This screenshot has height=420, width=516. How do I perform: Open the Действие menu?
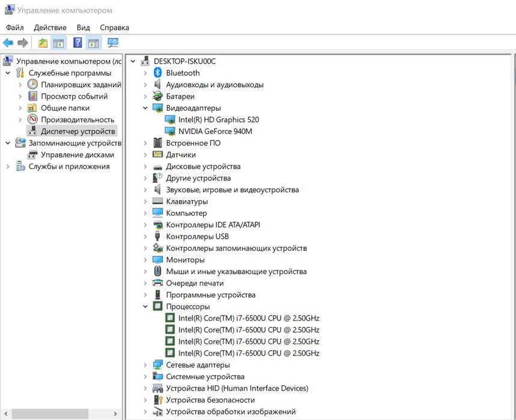(50, 28)
